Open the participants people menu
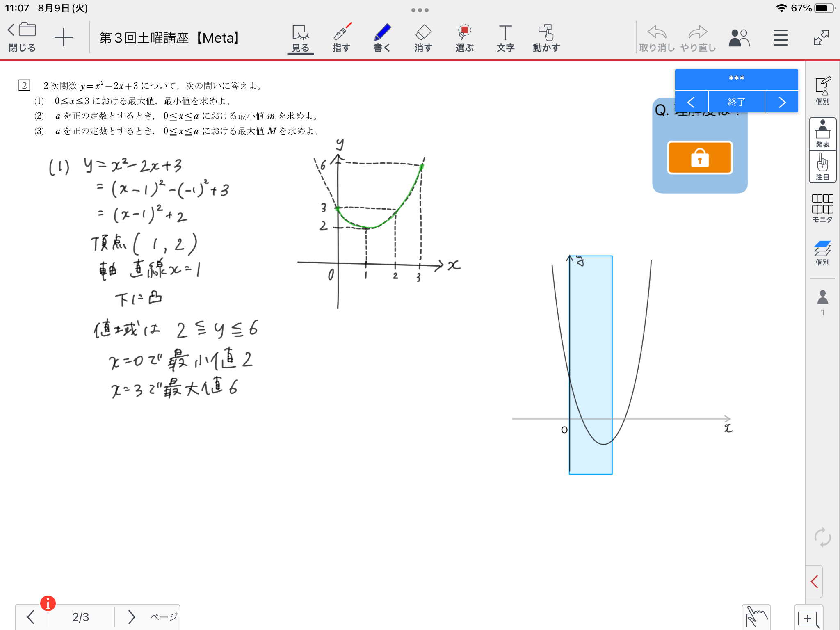 pyautogui.click(x=739, y=38)
